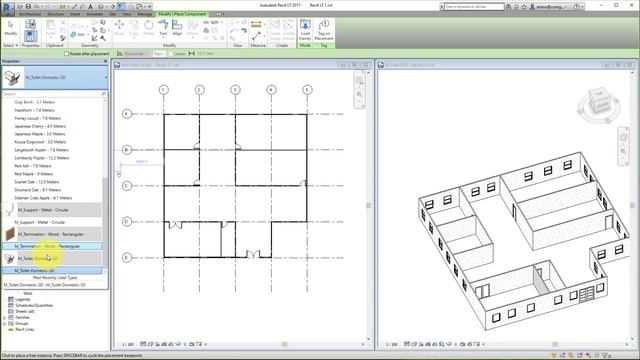The height and width of the screenshot is (360, 640).
Task: Click the most recently used M_Toilet-Domestic-3D entry
Action: click(45, 285)
